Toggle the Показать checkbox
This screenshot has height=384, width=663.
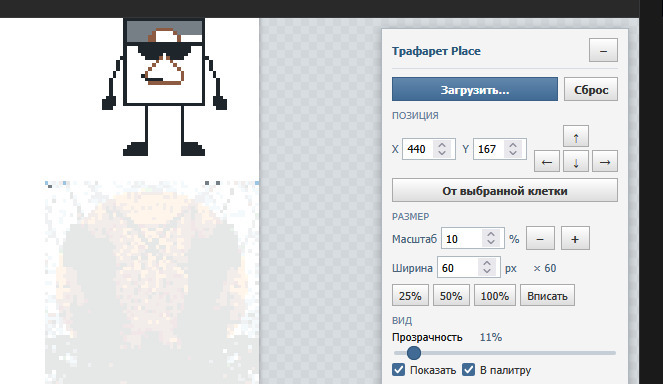click(398, 370)
